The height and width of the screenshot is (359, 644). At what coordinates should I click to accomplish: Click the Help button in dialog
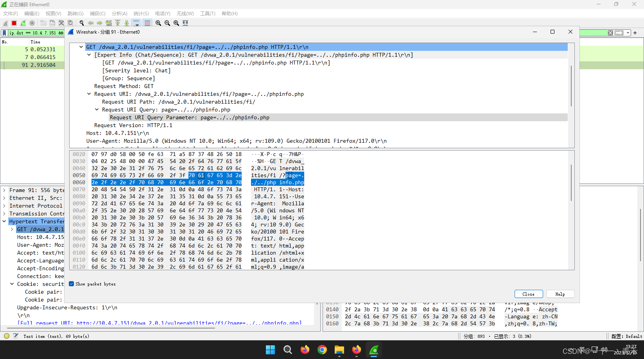point(560,294)
